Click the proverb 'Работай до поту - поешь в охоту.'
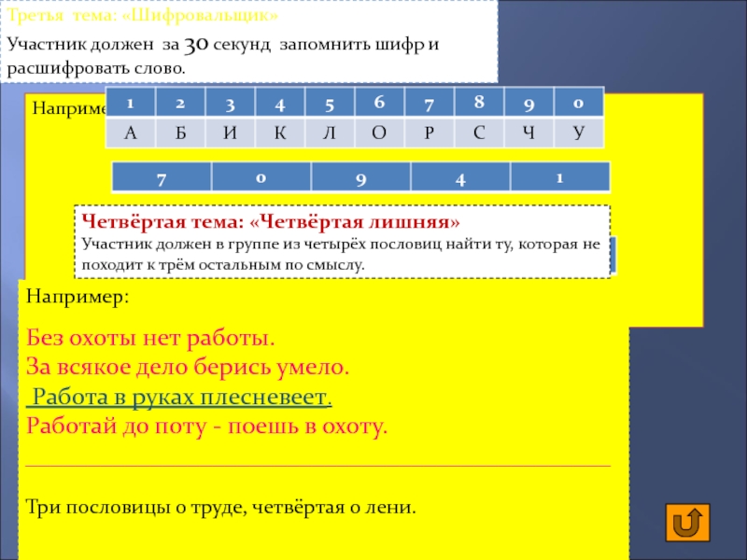747x560 pixels. point(206,426)
